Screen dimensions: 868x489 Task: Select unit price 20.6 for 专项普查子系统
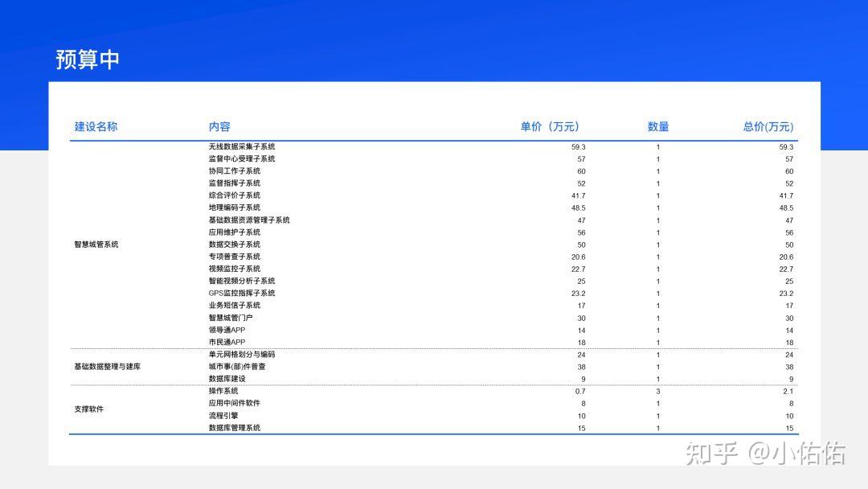[579, 257]
